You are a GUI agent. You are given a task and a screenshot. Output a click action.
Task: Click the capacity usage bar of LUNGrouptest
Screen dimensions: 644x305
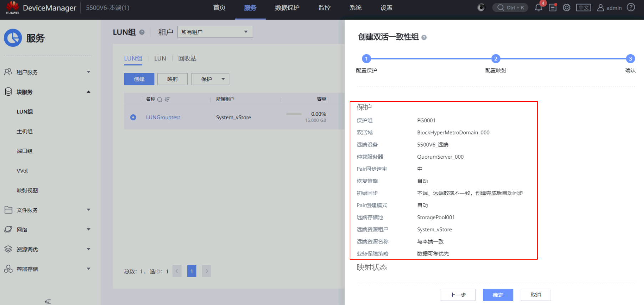[294, 114]
